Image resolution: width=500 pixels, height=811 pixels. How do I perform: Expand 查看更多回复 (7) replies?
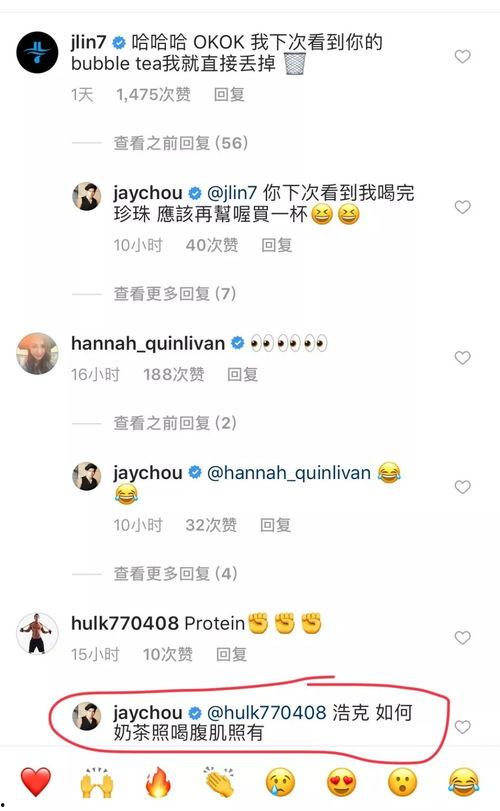point(175,294)
